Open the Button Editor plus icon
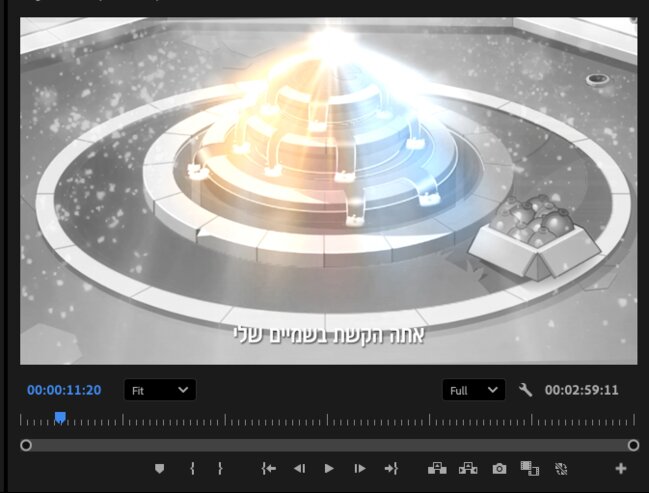The width and height of the screenshot is (649, 493). click(620, 469)
